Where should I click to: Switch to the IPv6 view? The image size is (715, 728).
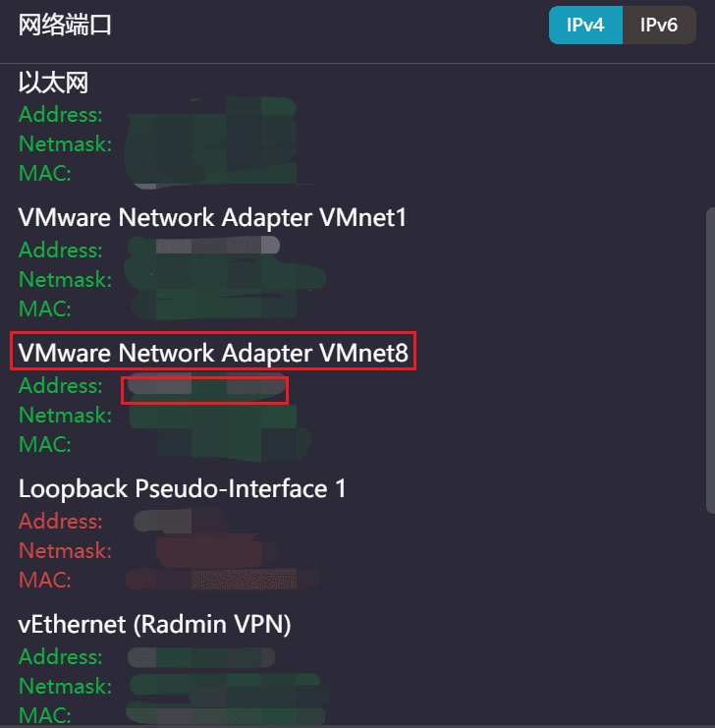point(659,26)
